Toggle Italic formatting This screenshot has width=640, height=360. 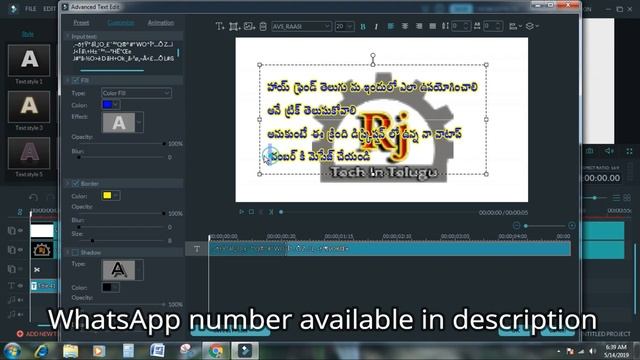(x=376, y=27)
